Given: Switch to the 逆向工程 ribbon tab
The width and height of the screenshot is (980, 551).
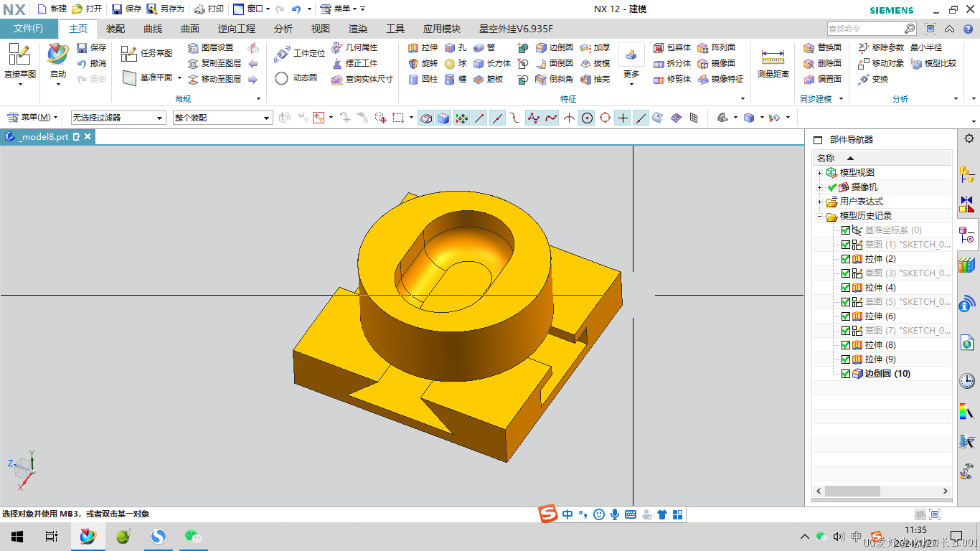Looking at the screenshot, I should [237, 29].
